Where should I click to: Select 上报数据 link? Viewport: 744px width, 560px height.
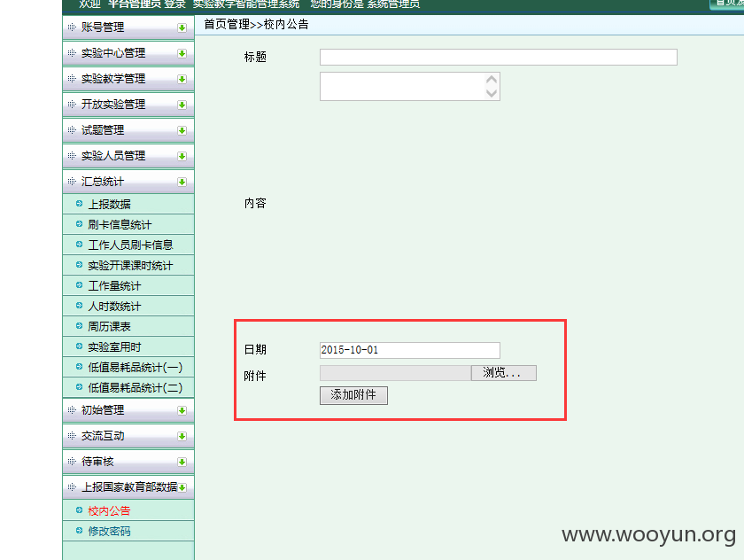click(109, 204)
